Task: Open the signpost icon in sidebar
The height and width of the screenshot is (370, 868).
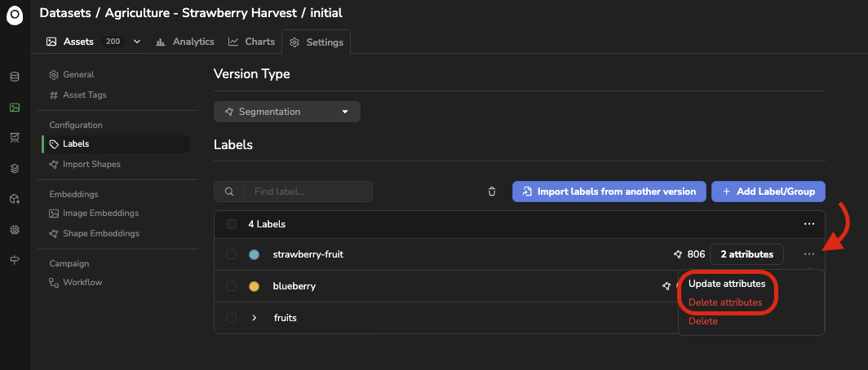Action: tap(15, 260)
